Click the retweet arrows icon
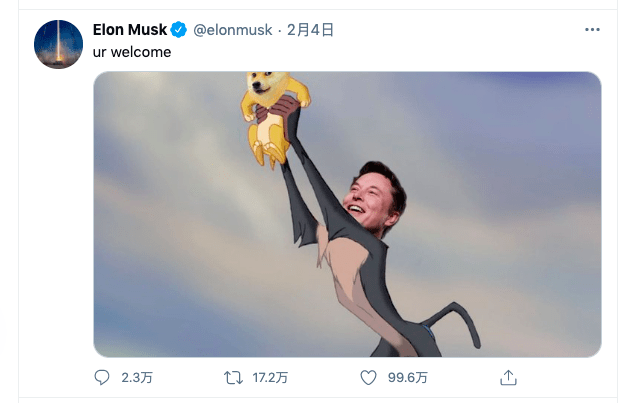634x403 pixels. pyautogui.click(x=233, y=378)
